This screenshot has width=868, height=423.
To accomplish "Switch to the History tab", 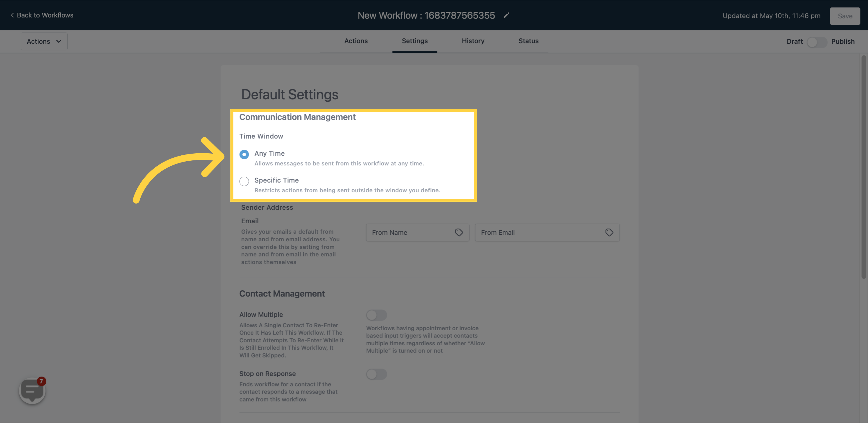I will pos(473,41).
